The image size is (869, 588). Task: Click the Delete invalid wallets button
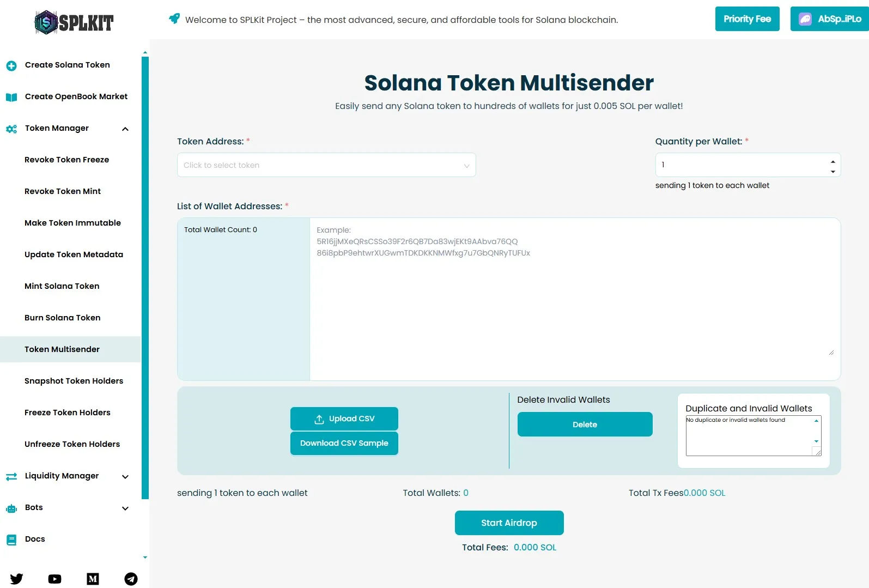pos(585,425)
